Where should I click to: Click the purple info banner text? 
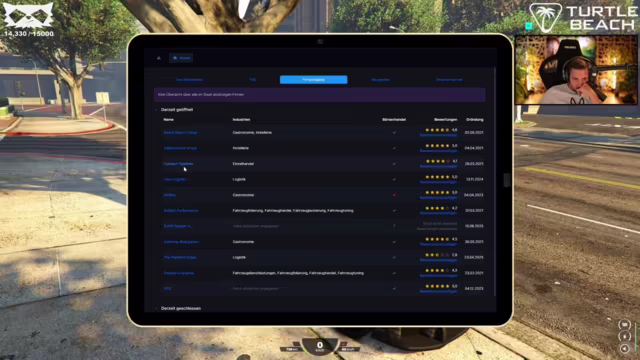tap(201, 94)
